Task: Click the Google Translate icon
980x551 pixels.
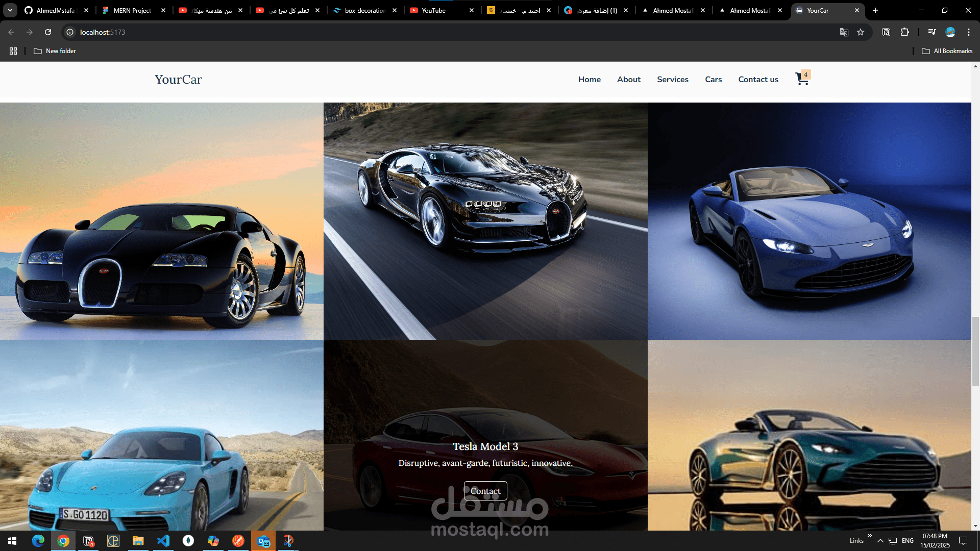Action: (x=844, y=32)
